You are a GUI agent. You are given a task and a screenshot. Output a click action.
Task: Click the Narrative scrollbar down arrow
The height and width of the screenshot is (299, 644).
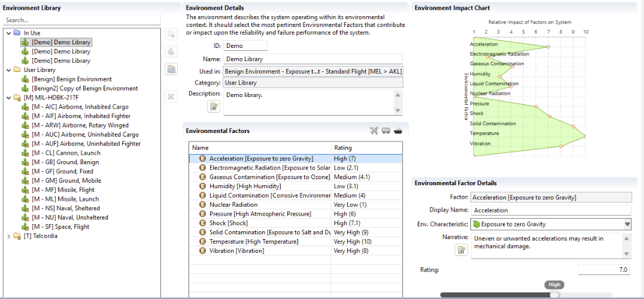(626, 253)
